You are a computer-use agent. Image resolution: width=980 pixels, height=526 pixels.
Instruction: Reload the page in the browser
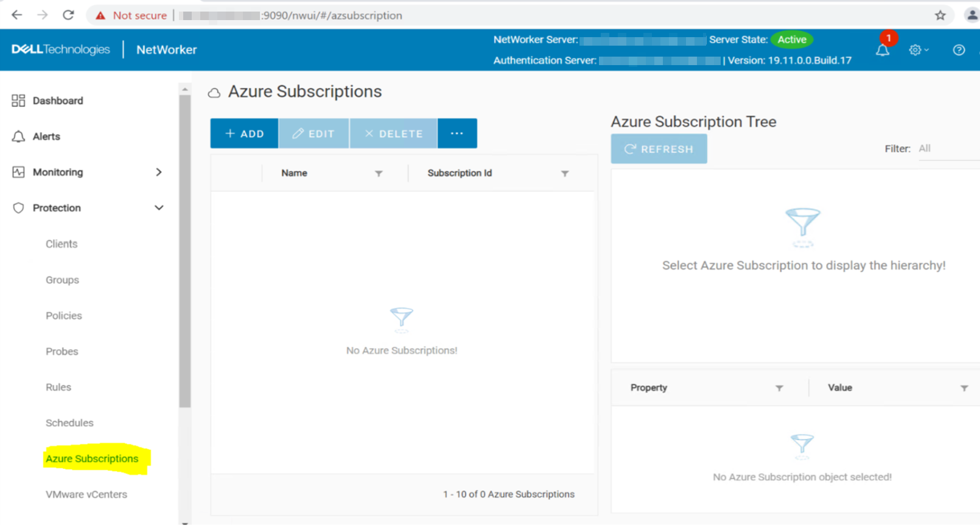[x=68, y=15]
